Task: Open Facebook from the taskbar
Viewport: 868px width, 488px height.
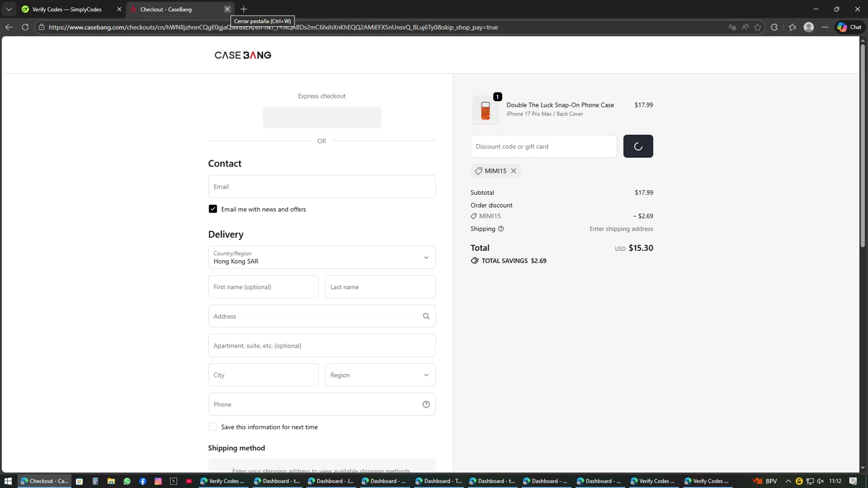Action: pos(142,481)
